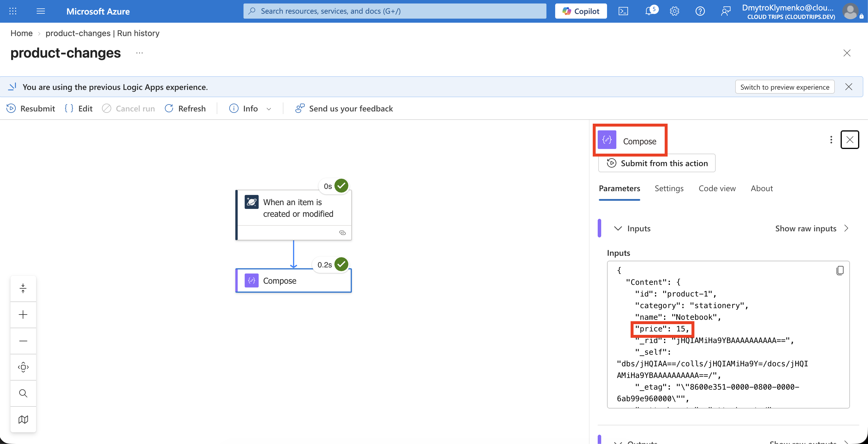Collapse the Inputs section
The width and height of the screenshot is (868, 444).
(618, 228)
